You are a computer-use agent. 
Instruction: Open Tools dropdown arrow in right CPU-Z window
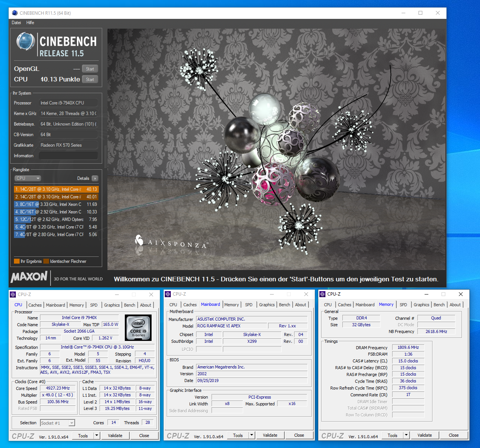(406, 435)
